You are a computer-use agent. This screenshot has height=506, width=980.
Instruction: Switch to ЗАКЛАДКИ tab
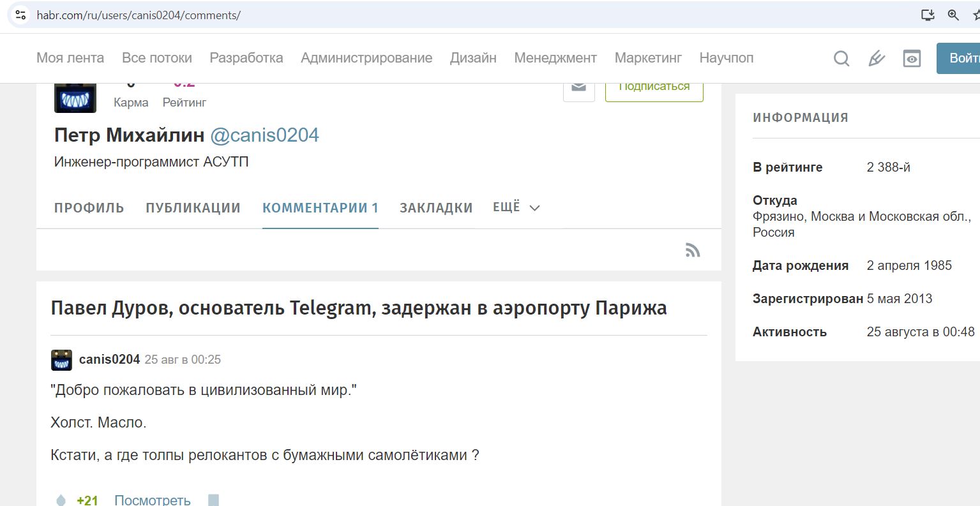click(436, 208)
